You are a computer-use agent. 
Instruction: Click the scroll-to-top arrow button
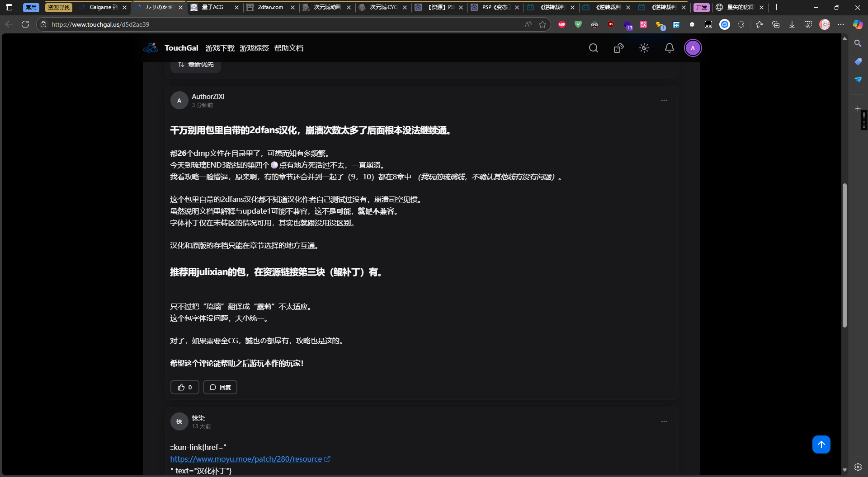[821, 444]
